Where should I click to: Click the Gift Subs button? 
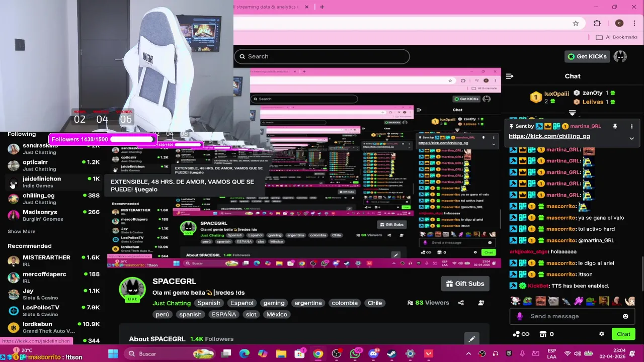(465, 284)
